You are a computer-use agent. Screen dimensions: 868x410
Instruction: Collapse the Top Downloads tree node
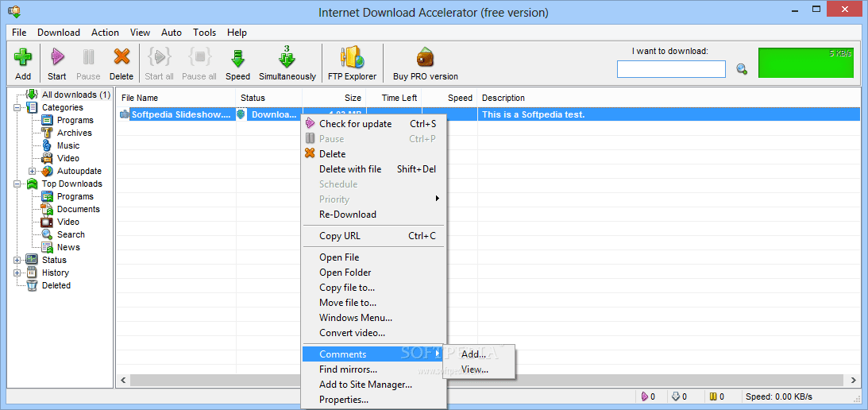pyautogui.click(x=17, y=184)
